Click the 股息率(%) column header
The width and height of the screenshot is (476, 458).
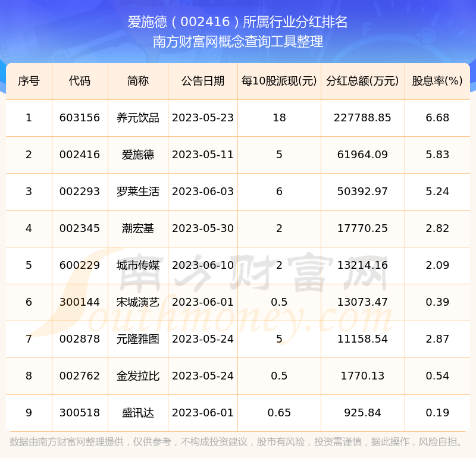point(437,81)
